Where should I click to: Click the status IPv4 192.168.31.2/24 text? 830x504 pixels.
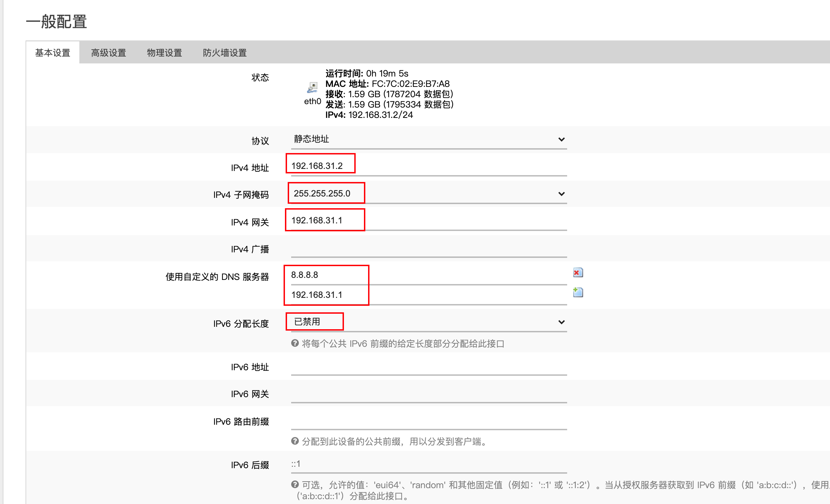tap(369, 115)
